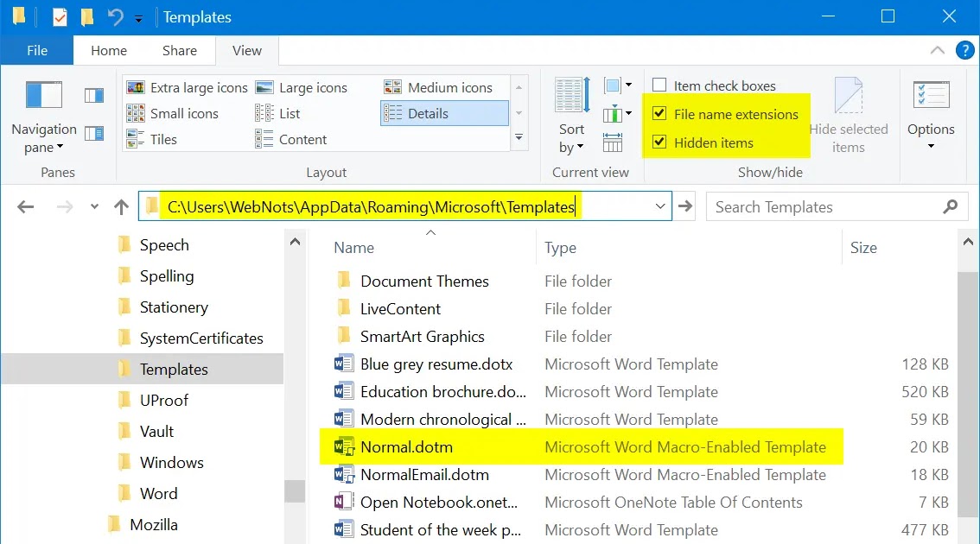
Task: Select the View ribbon tab
Action: tap(247, 51)
